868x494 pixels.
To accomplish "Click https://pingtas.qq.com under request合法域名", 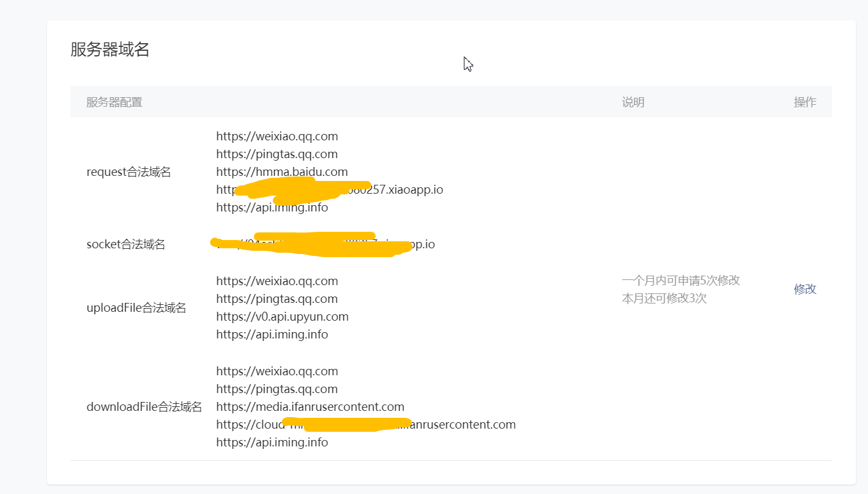I will pos(277,154).
